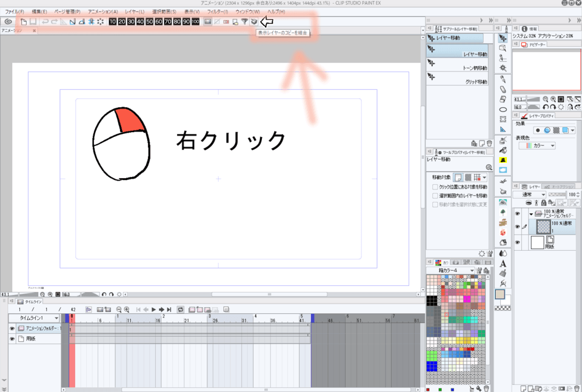
Task: Toggle 用紙 eye in timeline
Action: [x=12, y=339]
